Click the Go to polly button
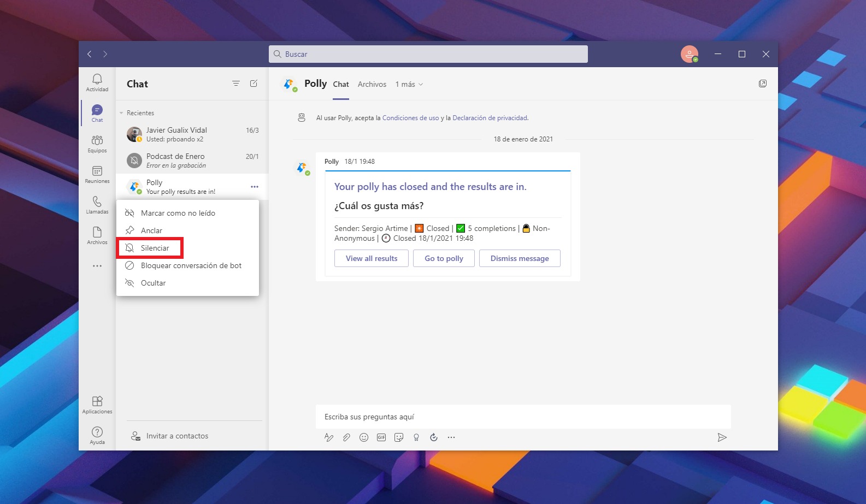Viewport: 866px width, 504px height. (x=444, y=258)
